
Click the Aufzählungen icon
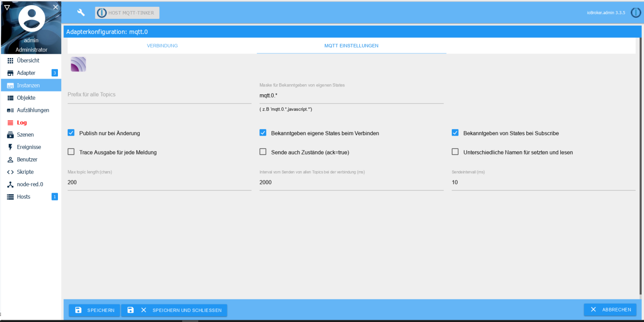11,110
